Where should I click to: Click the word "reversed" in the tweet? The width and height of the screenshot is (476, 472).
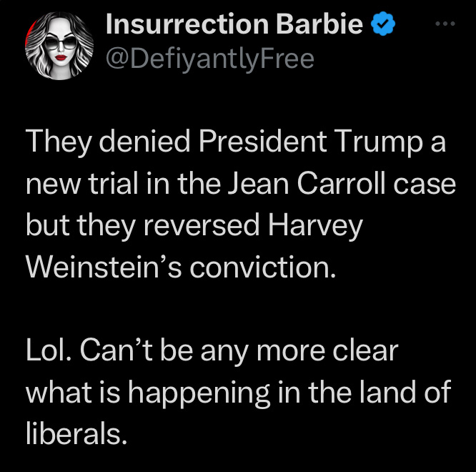(198, 225)
